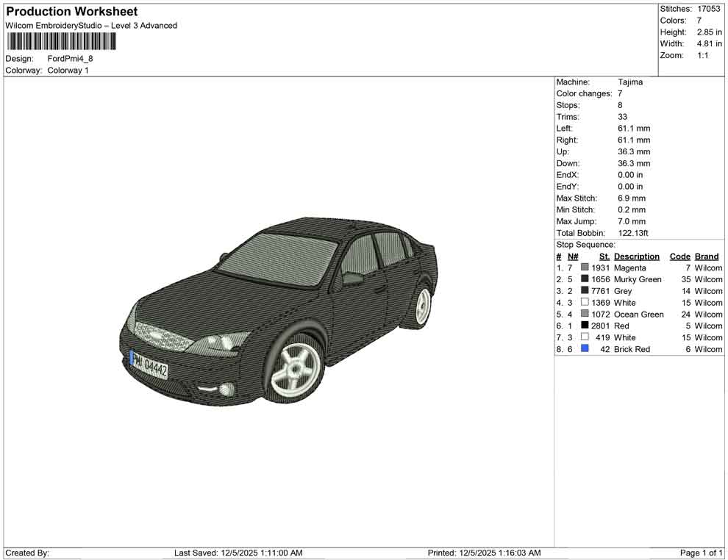The height and width of the screenshot is (560, 728).
Task: Click the Code column header
Action: point(679,256)
